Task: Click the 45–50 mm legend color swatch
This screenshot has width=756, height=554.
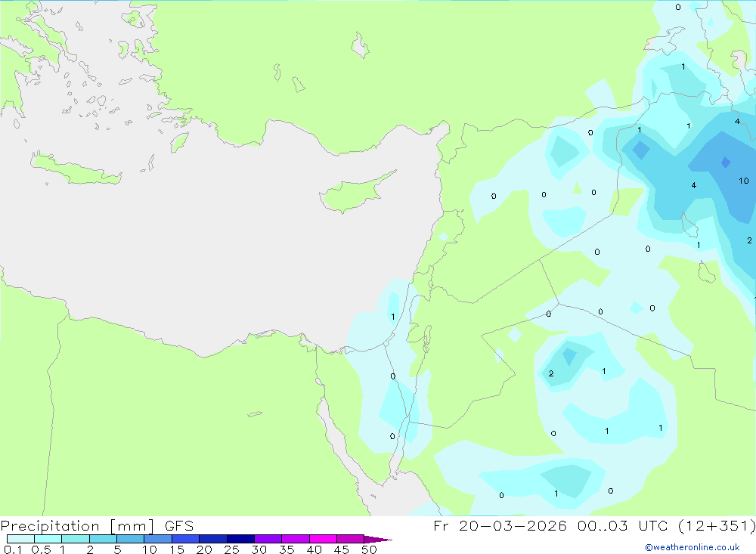Action: [x=350, y=539]
